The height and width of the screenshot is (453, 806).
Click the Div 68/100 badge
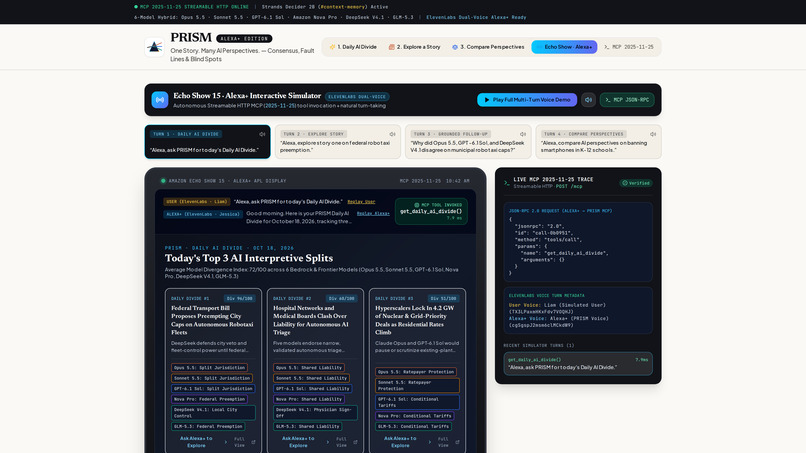pyautogui.click(x=341, y=298)
